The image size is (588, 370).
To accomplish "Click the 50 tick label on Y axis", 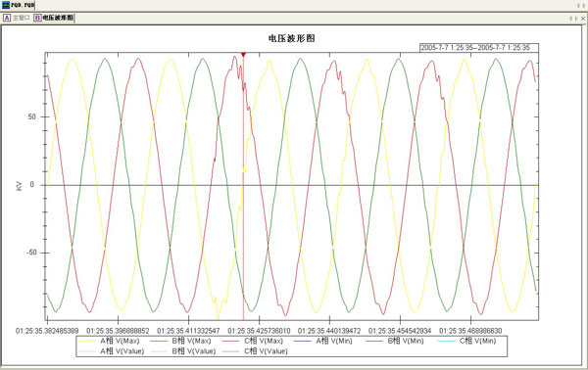I will 31,116.
